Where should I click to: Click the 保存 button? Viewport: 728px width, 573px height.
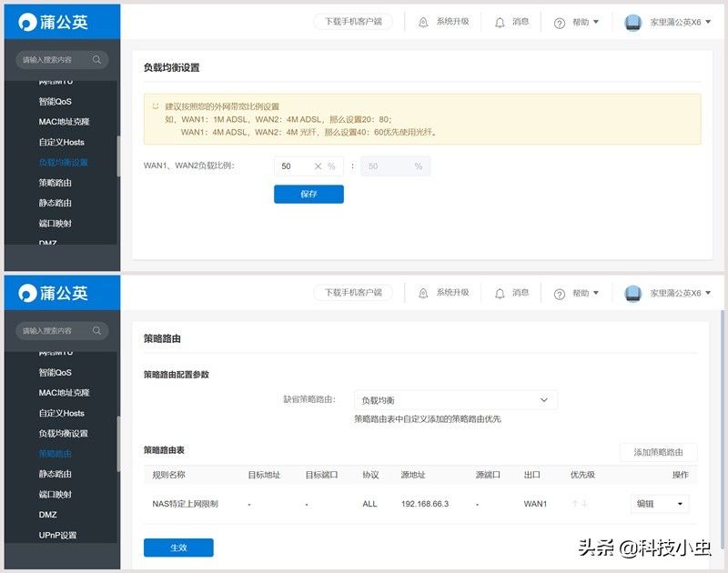pos(308,194)
